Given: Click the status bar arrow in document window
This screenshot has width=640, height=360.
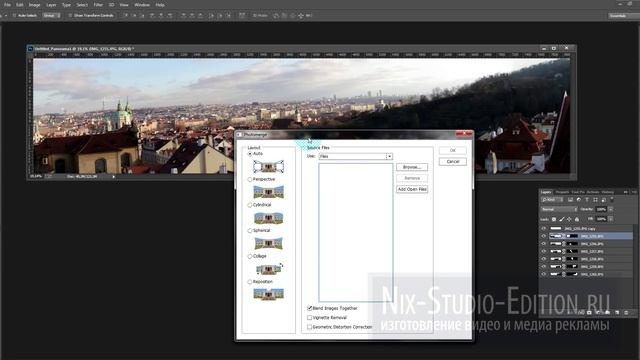Looking at the screenshot, I should [x=113, y=177].
